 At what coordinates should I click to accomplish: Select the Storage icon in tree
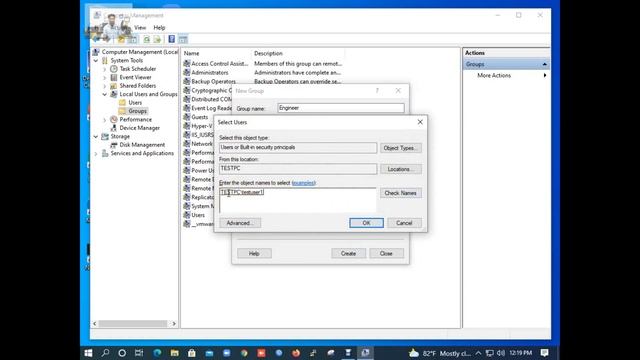click(x=105, y=137)
